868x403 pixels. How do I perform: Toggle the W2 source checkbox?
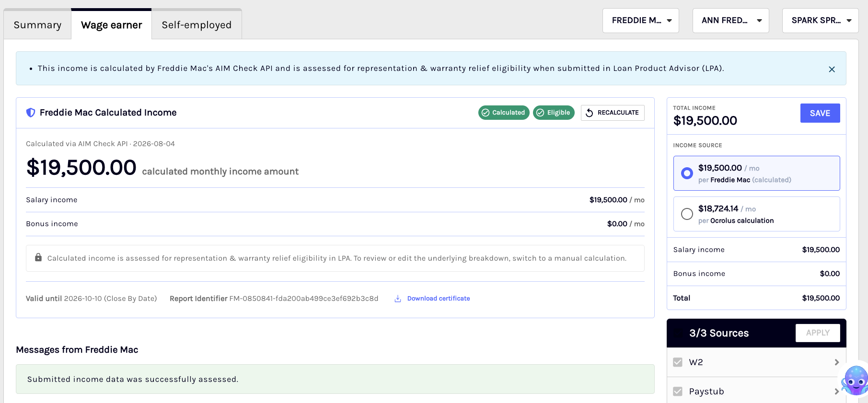pos(678,362)
